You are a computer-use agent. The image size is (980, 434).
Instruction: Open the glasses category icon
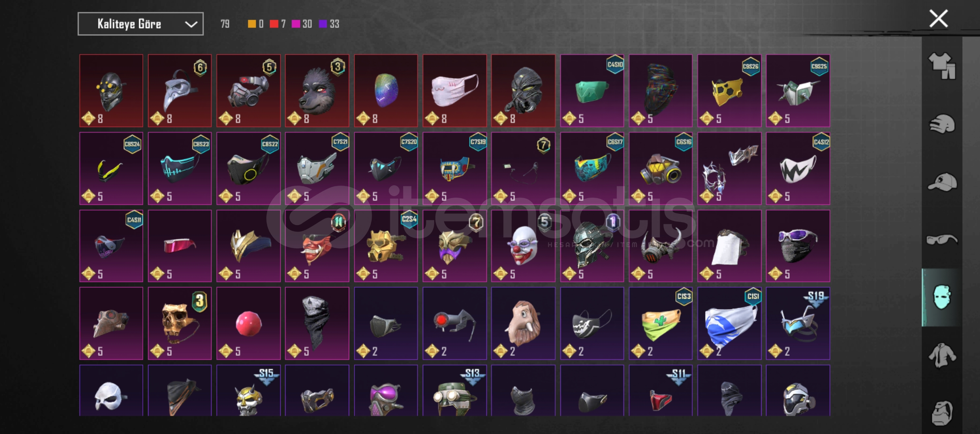pyautogui.click(x=941, y=240)
